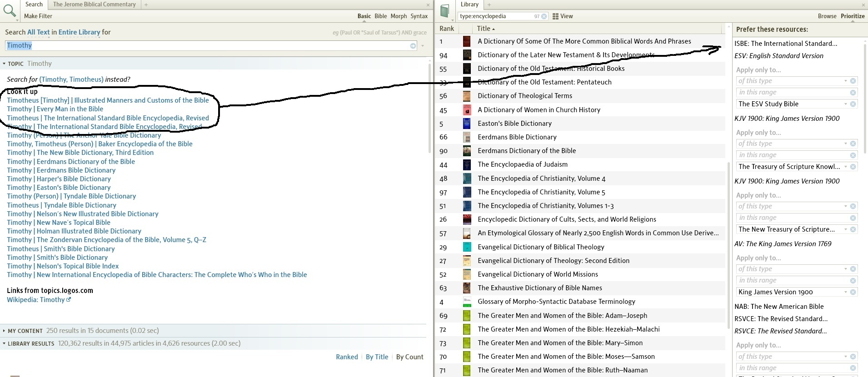Viewport: 868px width, 377px height.
Task: Click 'Entire Library' scope link
Action: [79, 32]
